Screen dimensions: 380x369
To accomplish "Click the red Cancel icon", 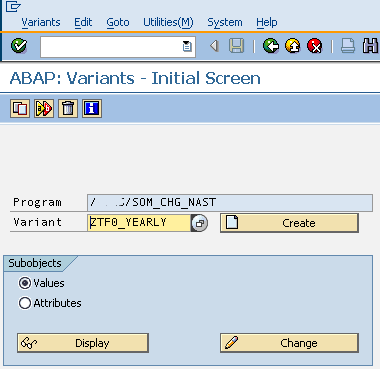I will pos(315,46).
